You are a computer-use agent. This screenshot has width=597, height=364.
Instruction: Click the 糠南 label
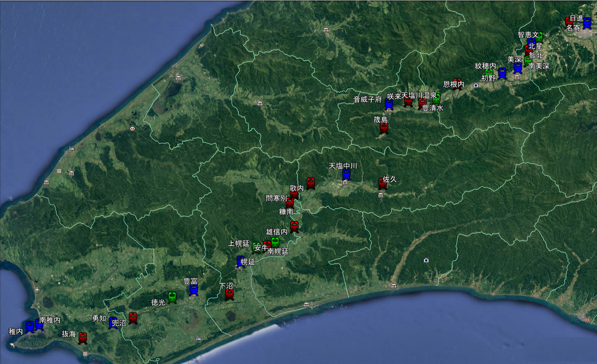tap(286, 211)
